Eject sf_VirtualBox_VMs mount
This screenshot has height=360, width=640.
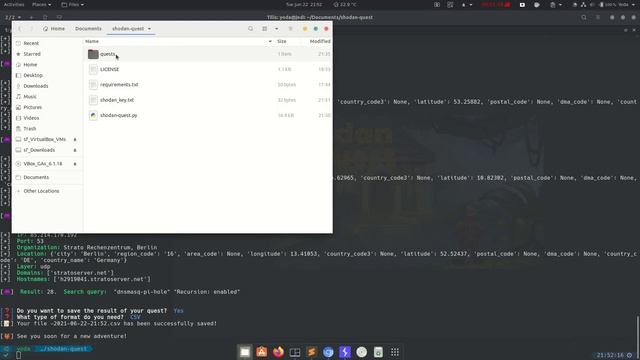[75, 139]
